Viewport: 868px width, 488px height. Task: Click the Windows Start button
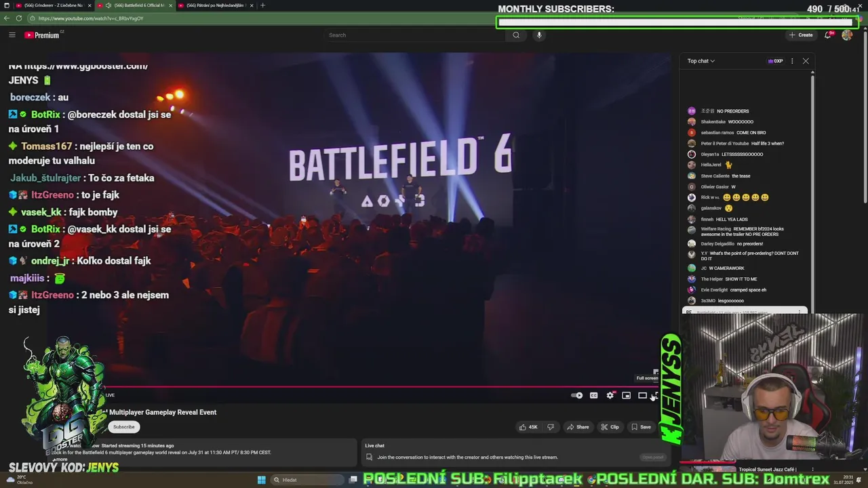261,480
